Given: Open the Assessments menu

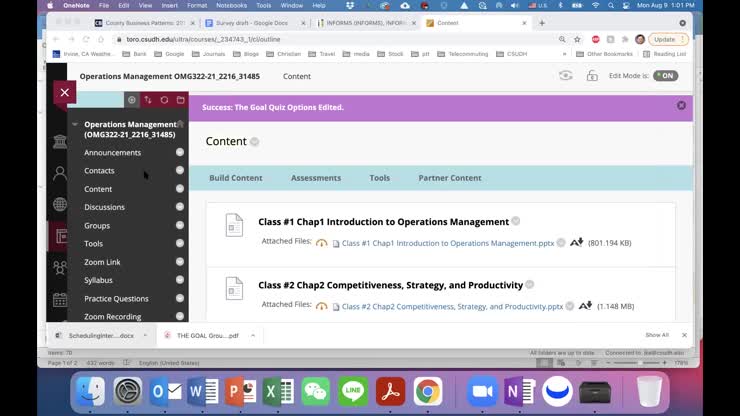Looking at the screenshot, I should 316,178.
